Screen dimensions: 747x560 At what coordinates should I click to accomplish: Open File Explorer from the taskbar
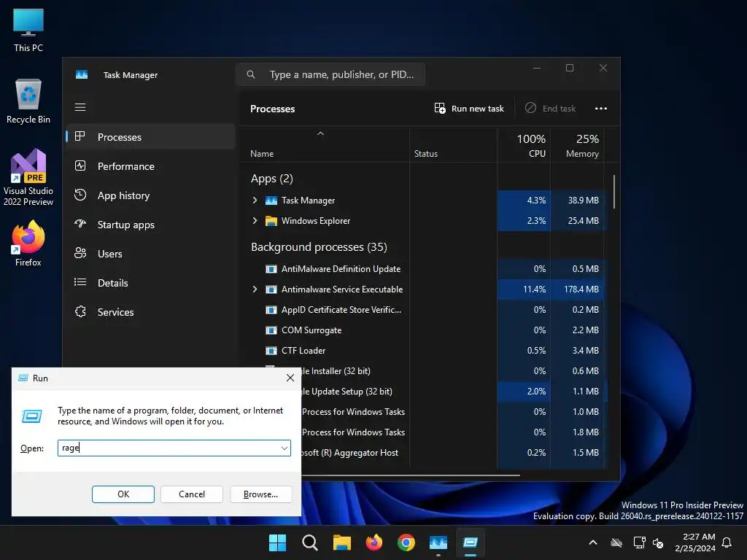(x=341, y=542)
